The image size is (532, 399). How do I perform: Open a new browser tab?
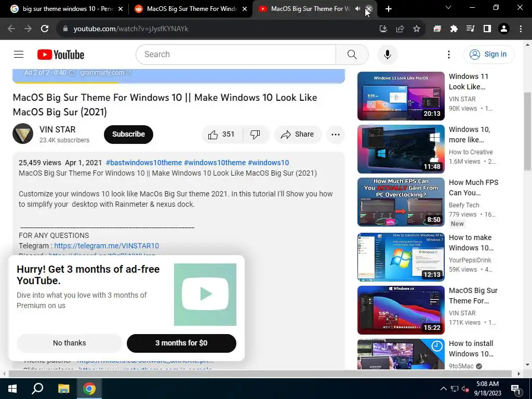(x=389, y=9)
